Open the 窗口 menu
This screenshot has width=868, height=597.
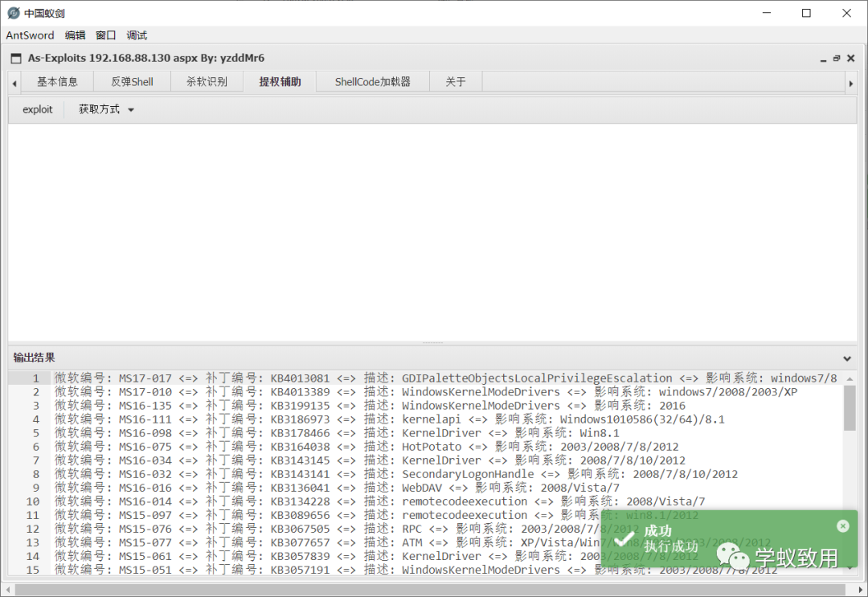pyautogui.click(x=106, y=35)
